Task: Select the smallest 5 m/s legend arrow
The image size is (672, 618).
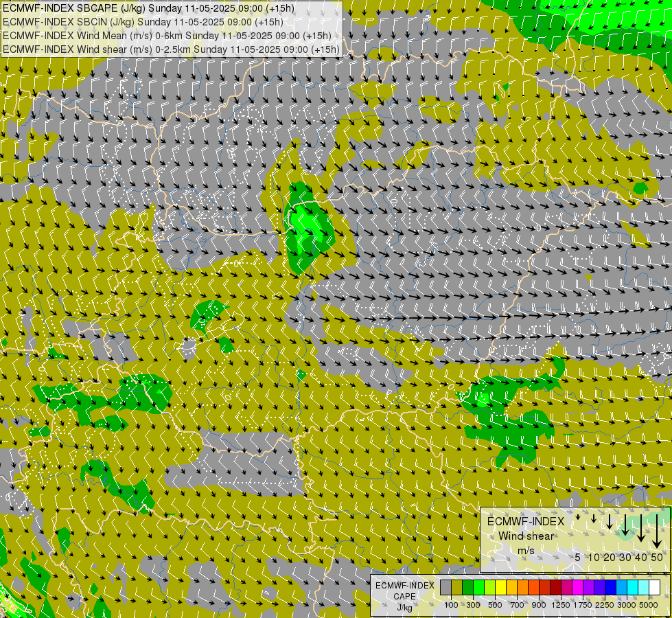Action: click(x=578, y=517)
